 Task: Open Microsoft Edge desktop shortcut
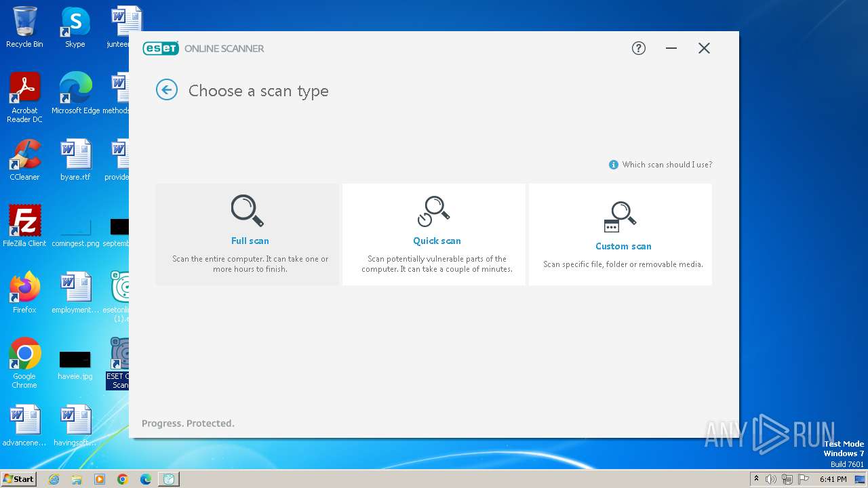tap(75, 94)
